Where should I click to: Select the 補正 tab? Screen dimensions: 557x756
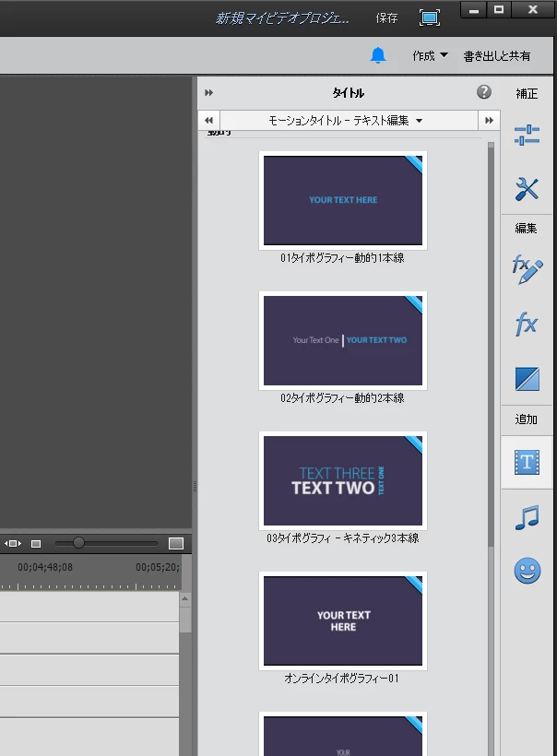(x=527, y=93)
